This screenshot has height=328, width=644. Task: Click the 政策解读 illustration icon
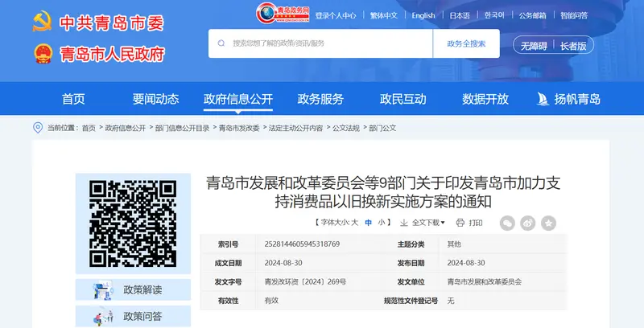point(103,290)
